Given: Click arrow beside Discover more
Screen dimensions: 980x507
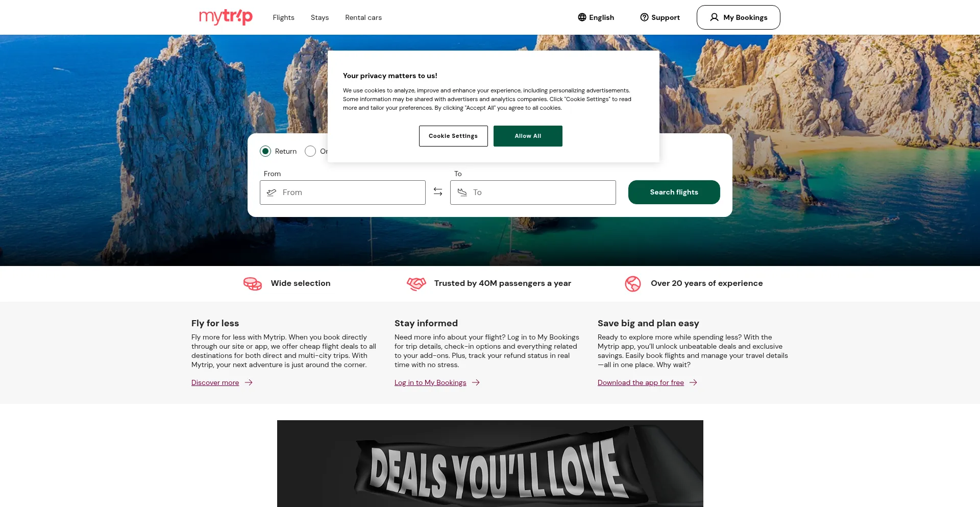Looking at the screenshot, I should coord(249,382).
